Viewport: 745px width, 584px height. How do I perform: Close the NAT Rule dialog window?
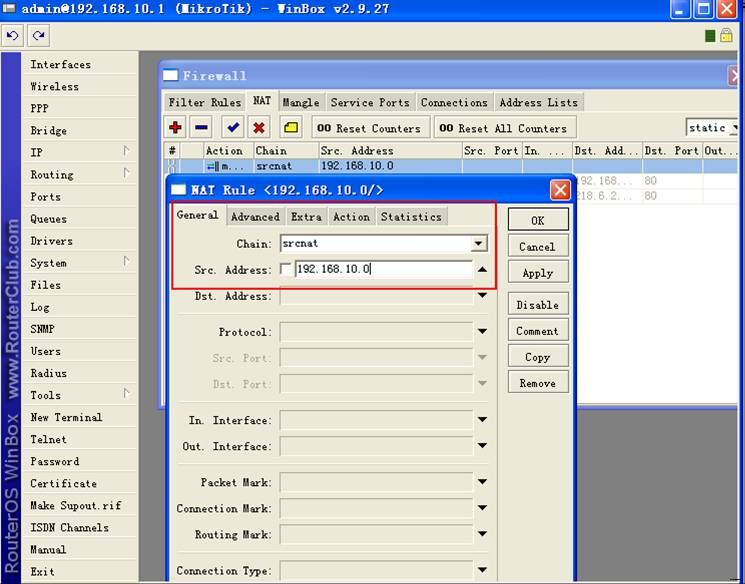click(x=560, y=190)
